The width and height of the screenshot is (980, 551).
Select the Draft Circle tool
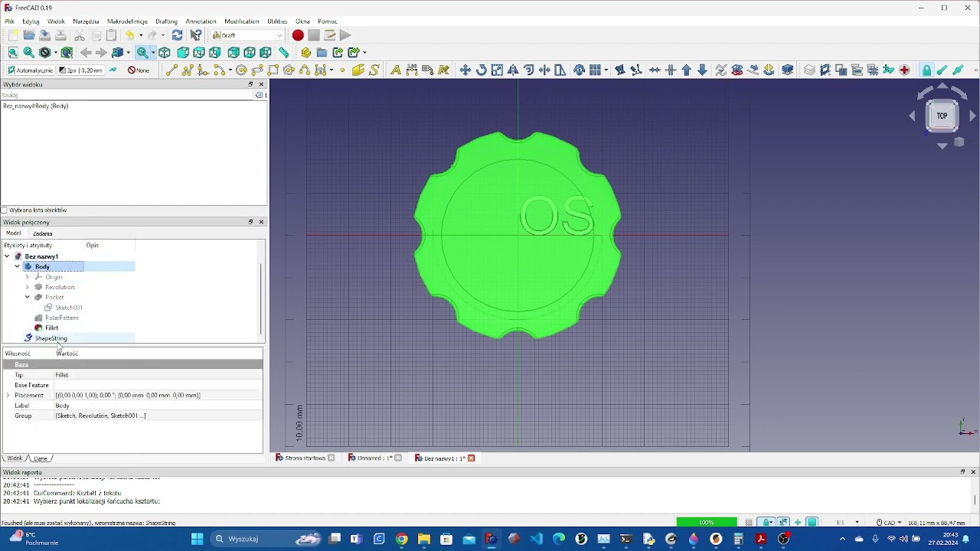click(241, 70)
